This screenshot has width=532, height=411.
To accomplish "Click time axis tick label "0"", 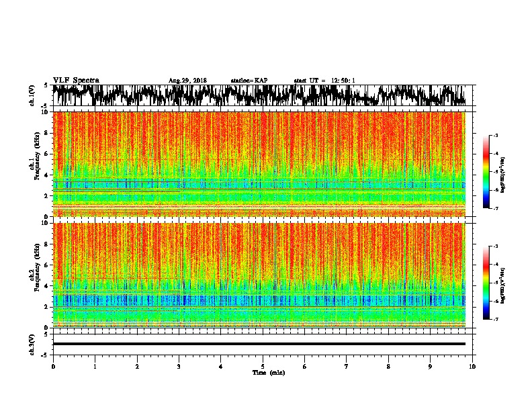I will (x=53, y=367).
